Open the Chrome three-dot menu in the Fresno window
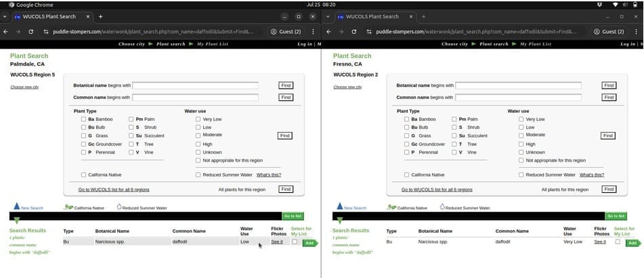Screen dimensions: 644x278 tap(635, 31)
